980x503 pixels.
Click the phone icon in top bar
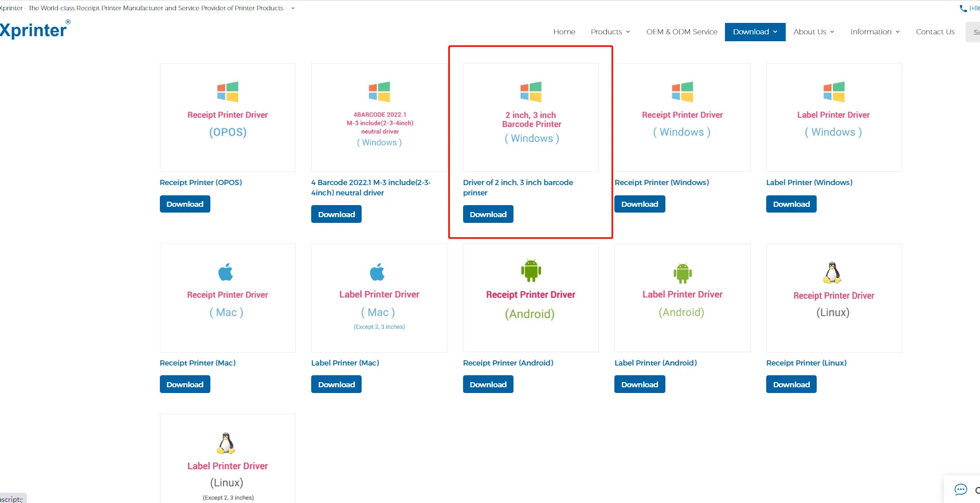(x=963, y=9)
